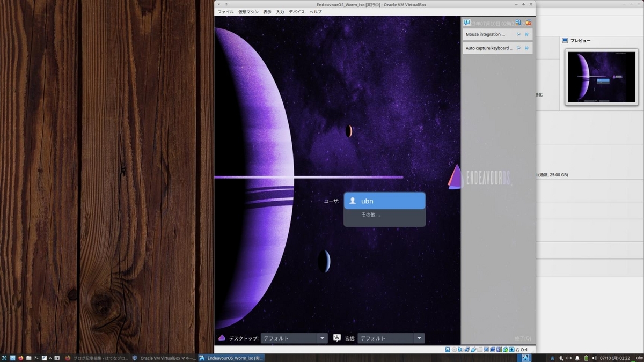Click the audio status icon in VirtualBox
The image size is (644, 362).
460,350
